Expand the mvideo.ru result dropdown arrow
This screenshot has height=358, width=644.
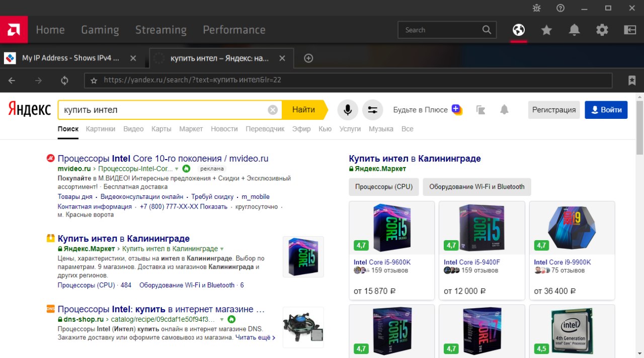[x=177, y=169]
